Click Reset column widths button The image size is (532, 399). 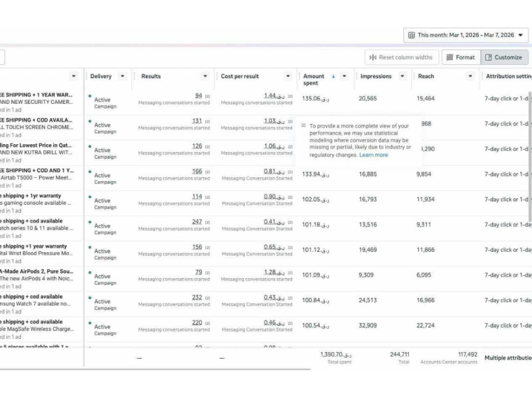(x=401, y=57)
